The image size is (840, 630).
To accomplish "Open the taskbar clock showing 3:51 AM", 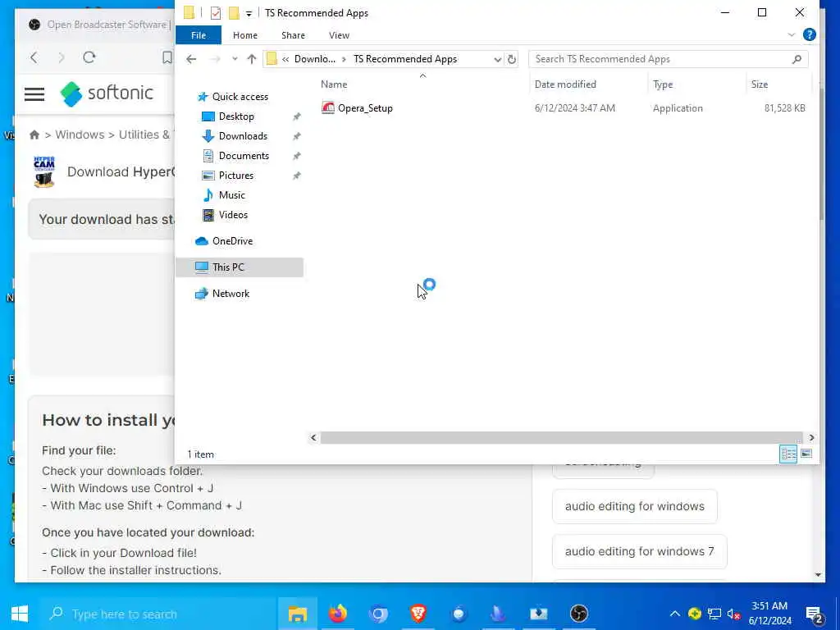I will pos(769,614).
